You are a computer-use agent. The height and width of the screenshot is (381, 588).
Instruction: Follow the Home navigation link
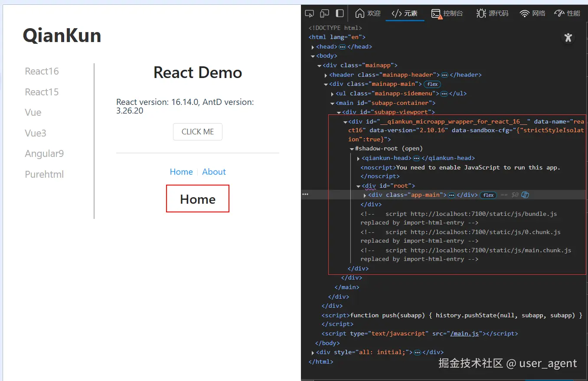(x=181, y=172)
